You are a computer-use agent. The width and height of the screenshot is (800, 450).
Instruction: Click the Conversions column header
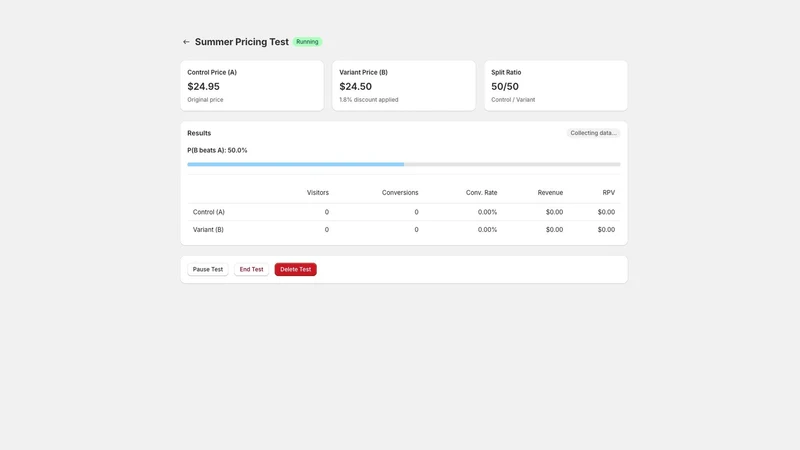[x=400, y=193]
